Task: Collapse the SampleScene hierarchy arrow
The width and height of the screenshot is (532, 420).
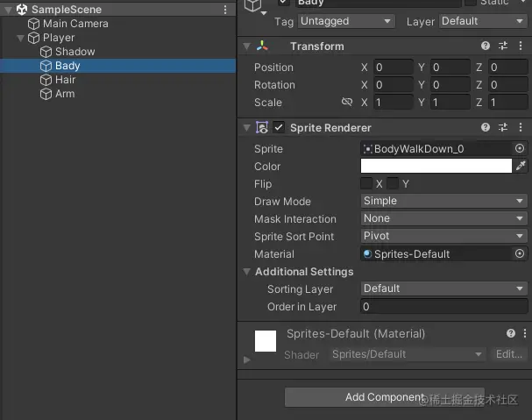Action: (8, 11)
